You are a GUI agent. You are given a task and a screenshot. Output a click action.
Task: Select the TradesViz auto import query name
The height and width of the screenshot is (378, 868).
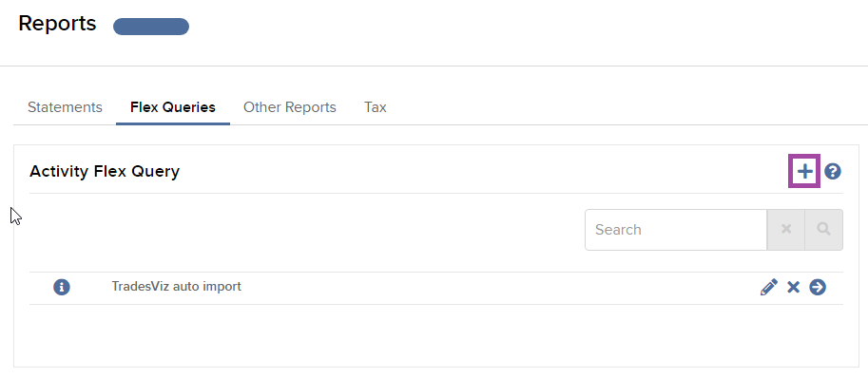(x=177, y=287)
